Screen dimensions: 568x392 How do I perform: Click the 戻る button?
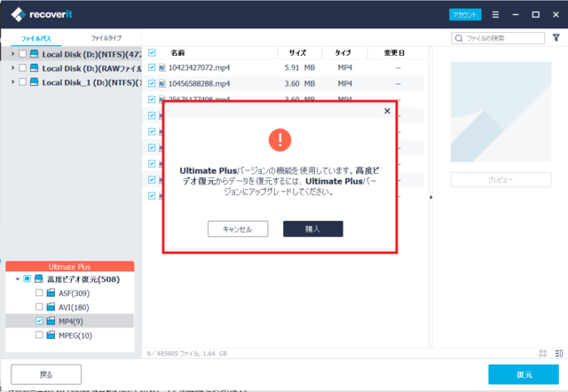[46, 374]
